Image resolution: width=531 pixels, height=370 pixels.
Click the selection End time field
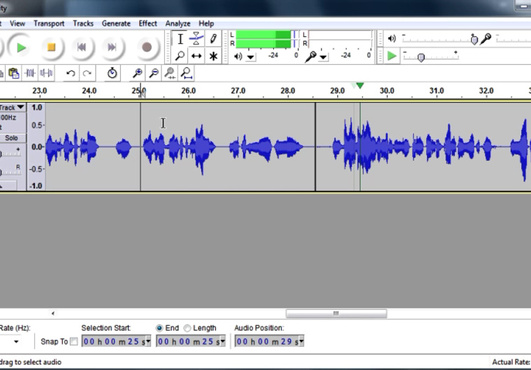click(191, 342)
